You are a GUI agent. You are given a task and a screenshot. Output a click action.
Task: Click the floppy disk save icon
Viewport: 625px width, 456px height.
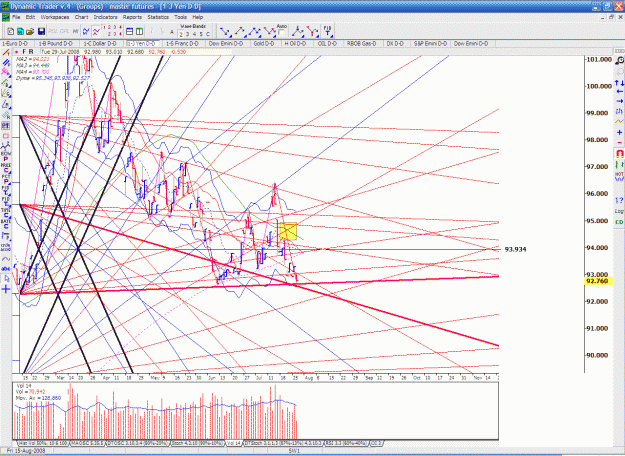click(41, 31)
